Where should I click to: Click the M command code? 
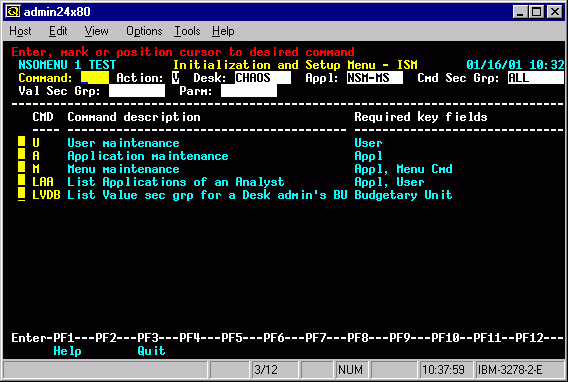coord(36,169)
